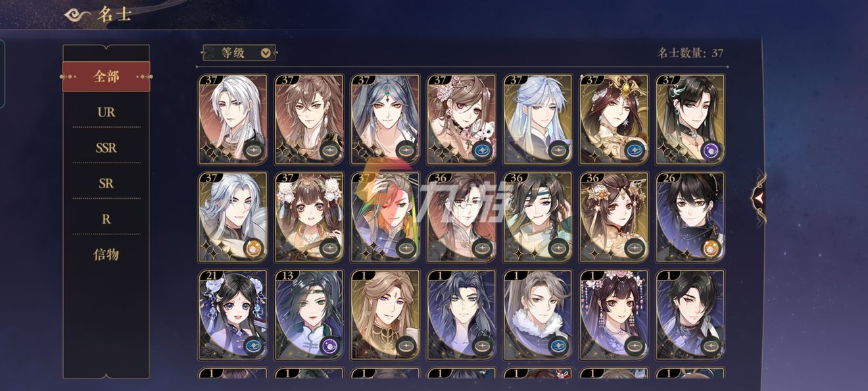The image size is (868, 391).
Task: Click the 名士 title cloud icon
Action: click(79, 13)
